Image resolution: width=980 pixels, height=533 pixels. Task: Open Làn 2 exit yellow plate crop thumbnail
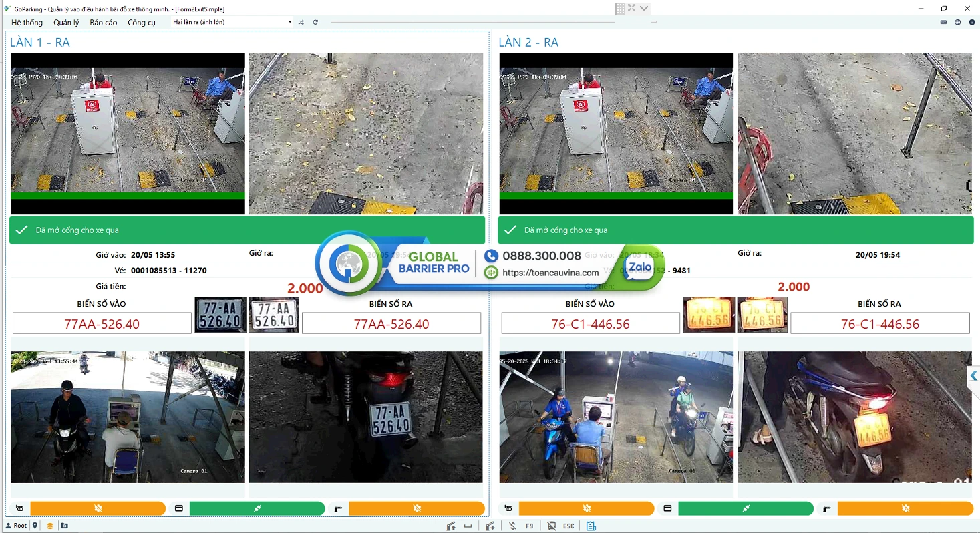762,315
